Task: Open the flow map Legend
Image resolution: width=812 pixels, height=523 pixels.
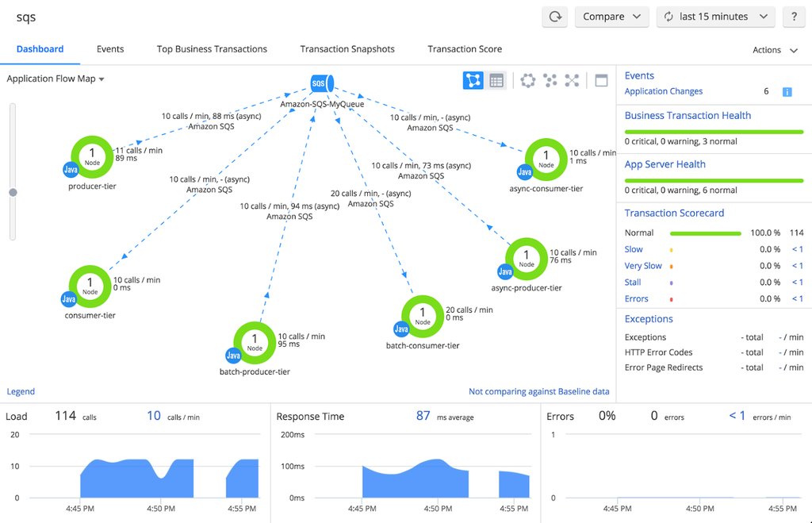Action: (x=21, y=391)
